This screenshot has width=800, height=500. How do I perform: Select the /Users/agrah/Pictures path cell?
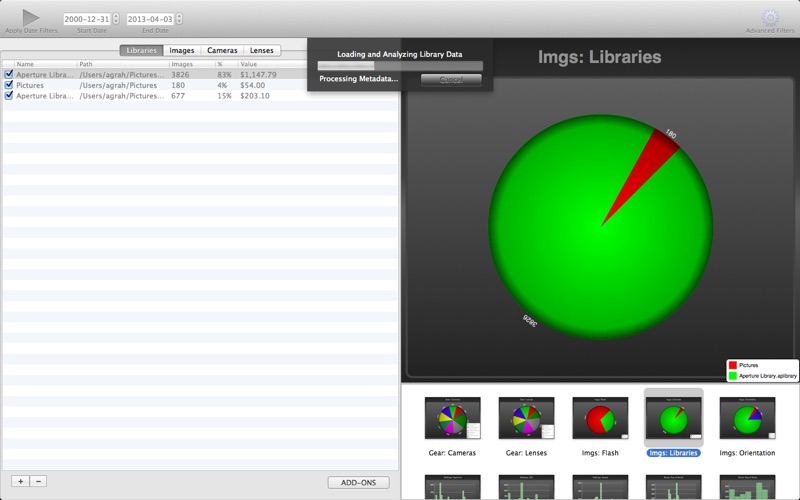pyautogui.click(x=118, y=85)
